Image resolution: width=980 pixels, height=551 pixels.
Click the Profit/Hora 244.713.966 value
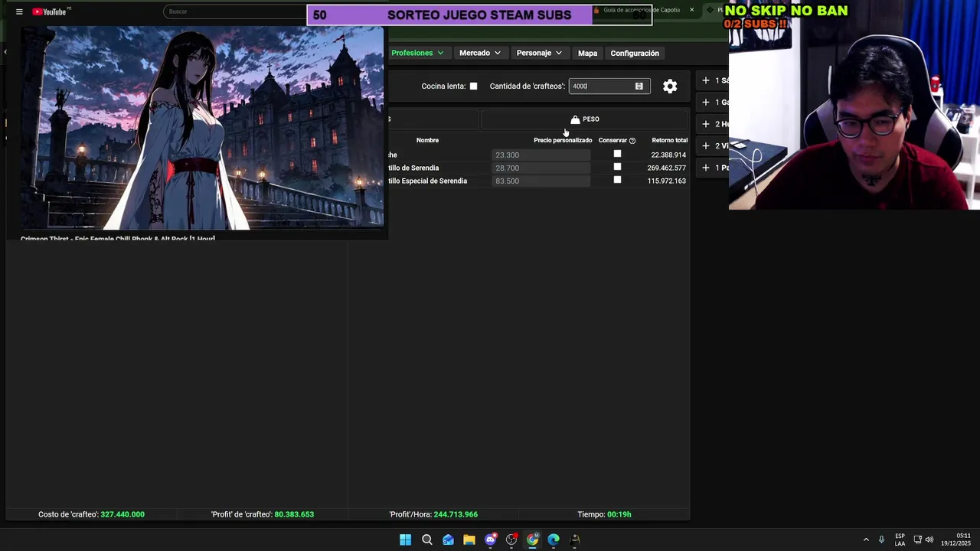[456, 514]
